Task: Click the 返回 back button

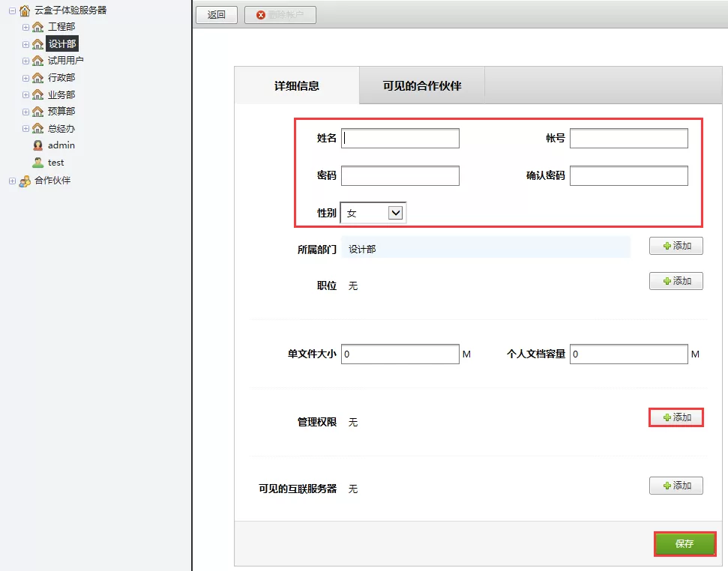Action: pyautogui.click(x=217, y=15)
